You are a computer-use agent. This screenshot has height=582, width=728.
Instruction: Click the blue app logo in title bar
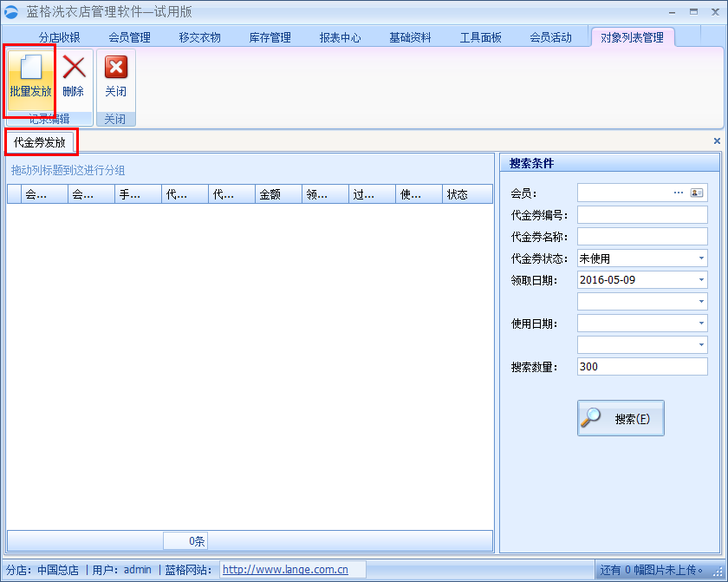[x=11, y=11]
